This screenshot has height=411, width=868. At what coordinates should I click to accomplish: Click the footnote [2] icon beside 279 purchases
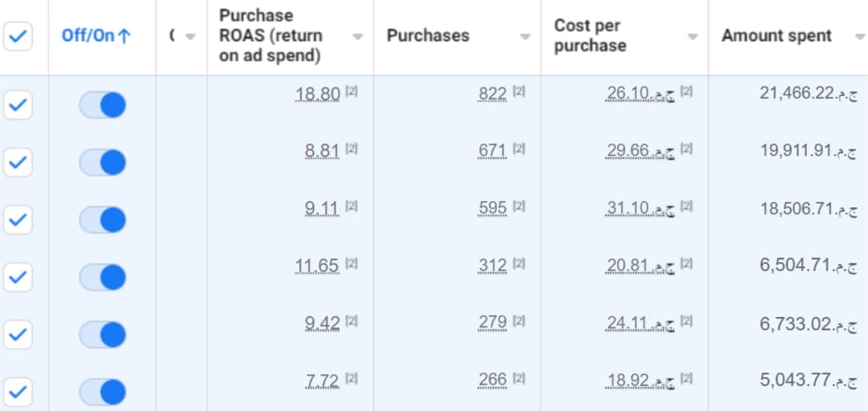tap(519, 321)
